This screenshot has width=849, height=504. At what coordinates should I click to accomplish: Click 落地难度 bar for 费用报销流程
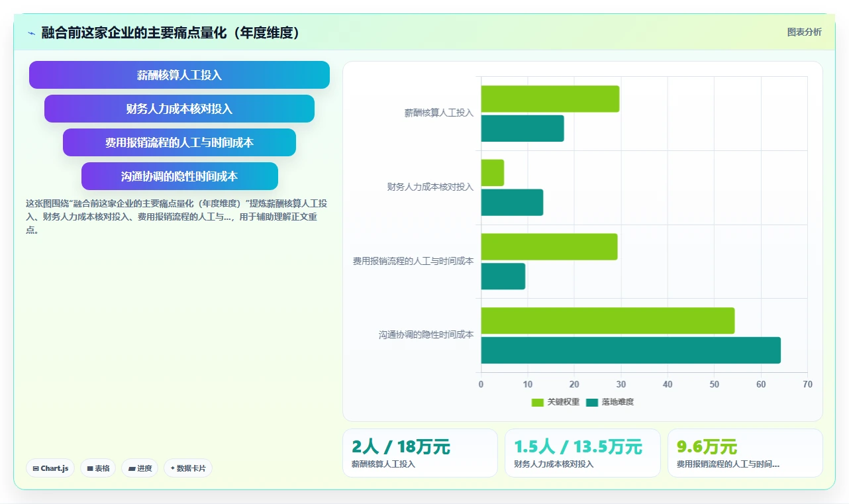[503, 276]
